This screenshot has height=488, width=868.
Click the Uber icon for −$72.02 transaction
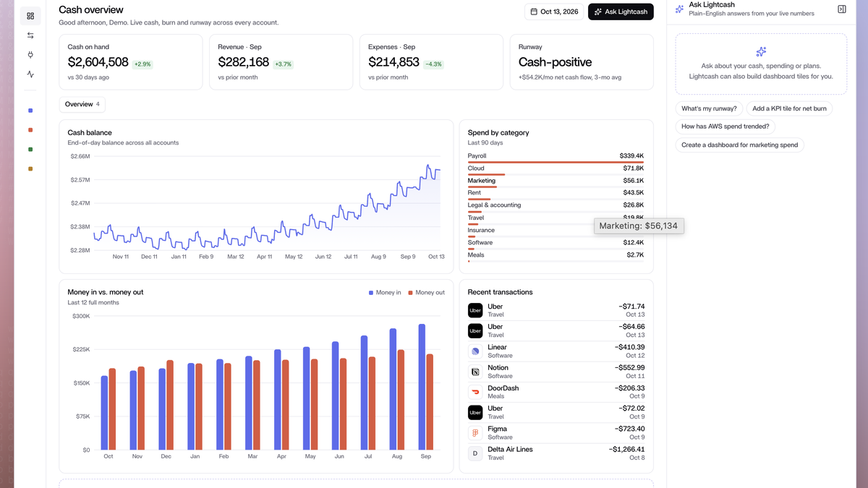(475, 412)
